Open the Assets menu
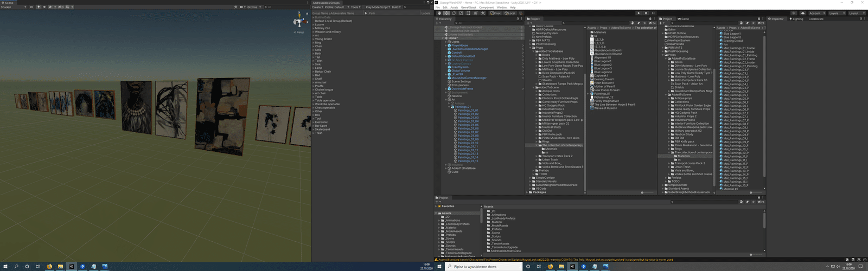This screenshot has height=271, width=868. [454, 8]
